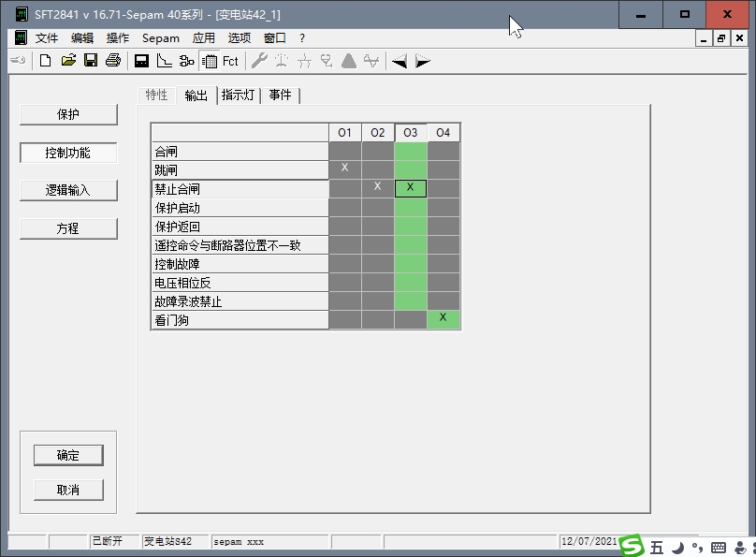Click the left arrow navigation icon
756x557 pixels.
point(399,61)
